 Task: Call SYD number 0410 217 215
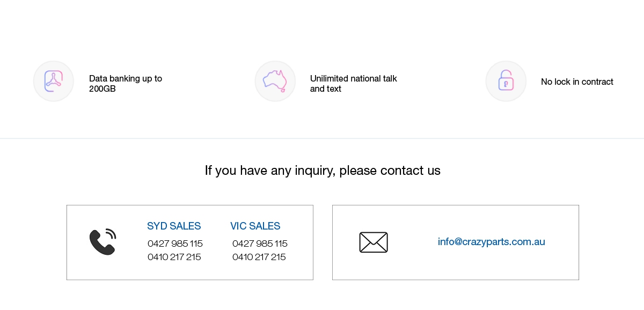174,257
